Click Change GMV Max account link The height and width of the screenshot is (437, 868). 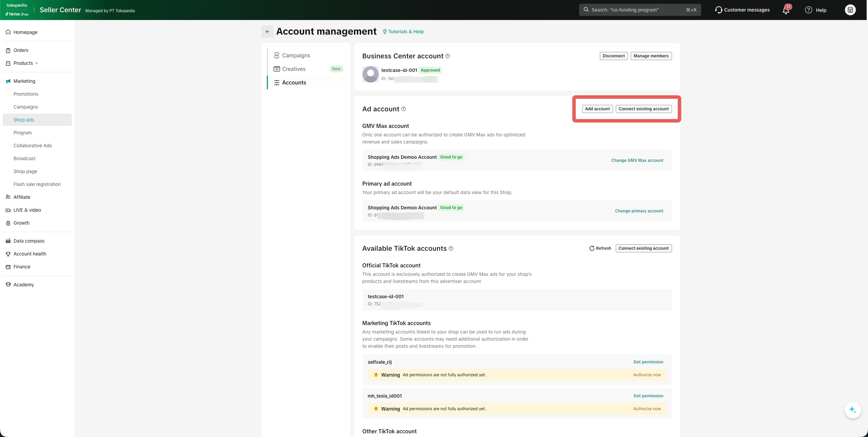point(637,160)
